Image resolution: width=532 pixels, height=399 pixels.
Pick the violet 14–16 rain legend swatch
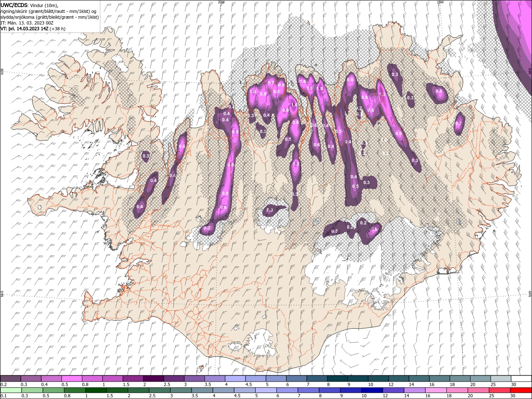point(415,390)
